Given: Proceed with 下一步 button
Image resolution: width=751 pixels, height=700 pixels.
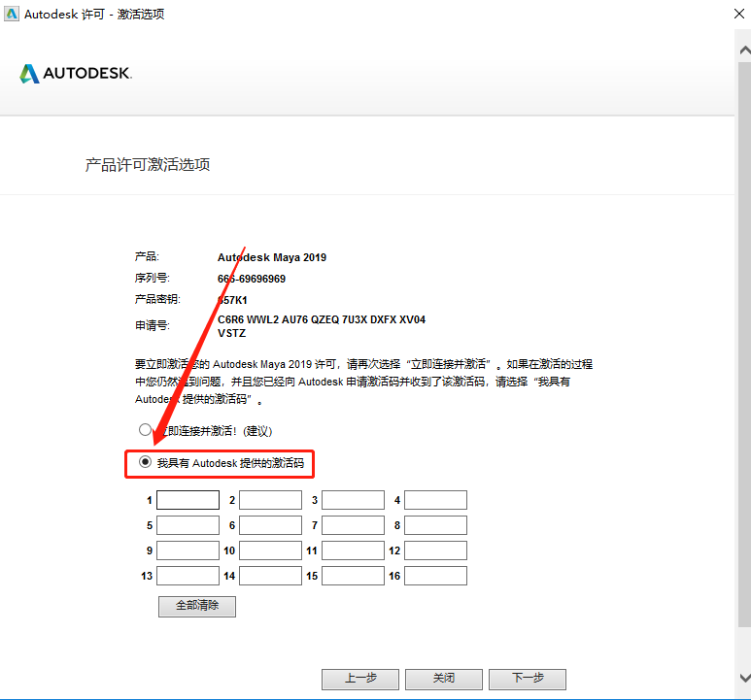Looking at the screenshot, I should 528,679.
